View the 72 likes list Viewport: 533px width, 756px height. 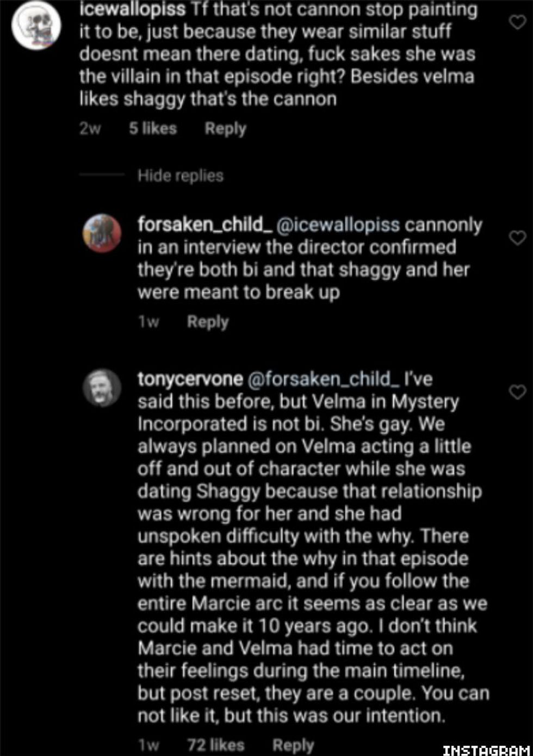(x=215, y=745)
